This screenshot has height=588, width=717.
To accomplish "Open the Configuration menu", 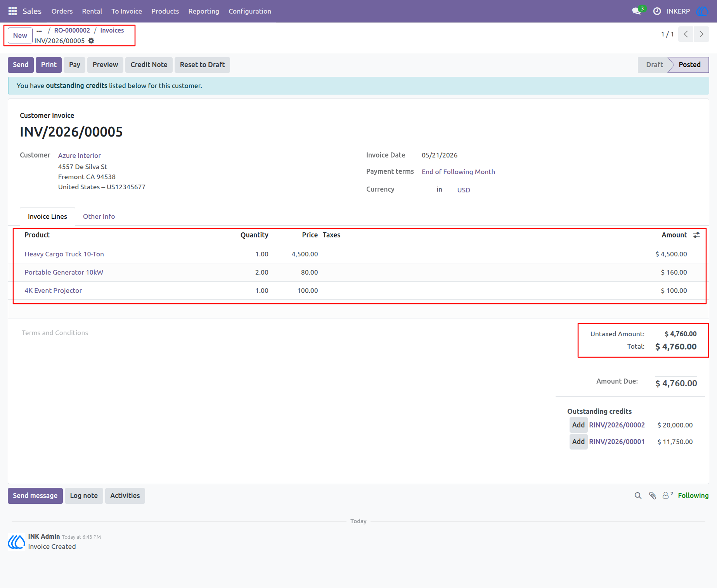I will (x=250, y=11).
